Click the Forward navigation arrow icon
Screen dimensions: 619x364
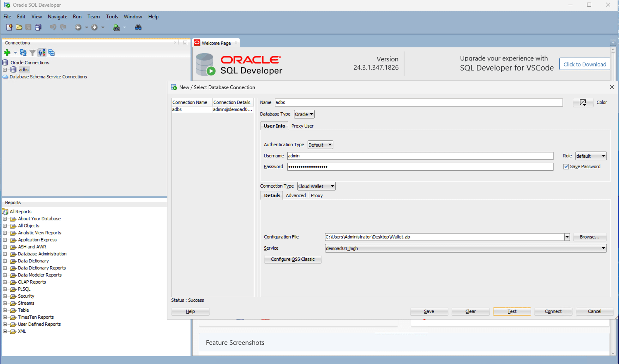[x=94, y=27]
